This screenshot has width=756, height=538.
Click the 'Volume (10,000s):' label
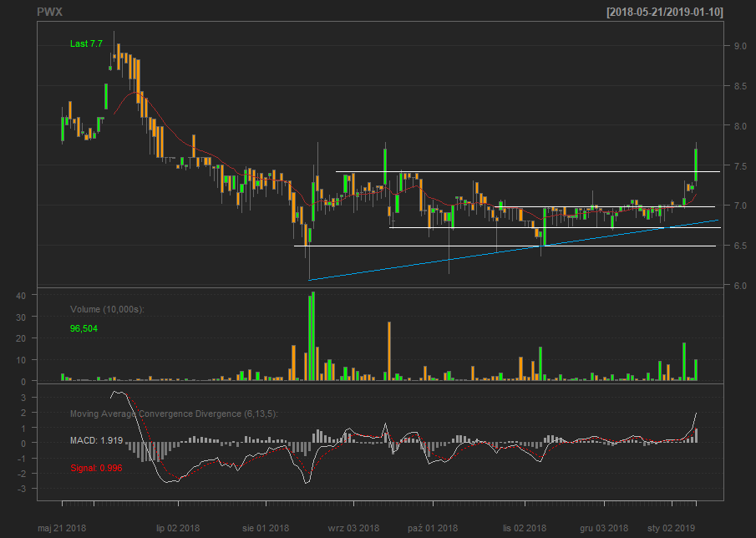[107, 309]
